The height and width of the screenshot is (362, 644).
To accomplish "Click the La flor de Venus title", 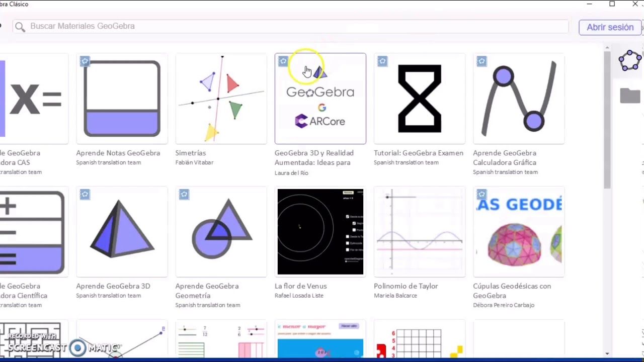I will click(x=301, y=286).
